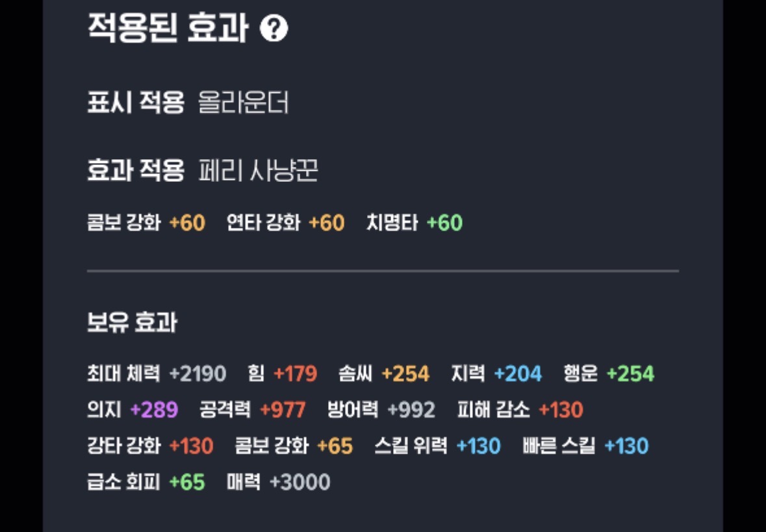Click the 행운 +254 stat
Image resolution: width=766 pixels, height=532 pixels.
[x=609, y=374]
